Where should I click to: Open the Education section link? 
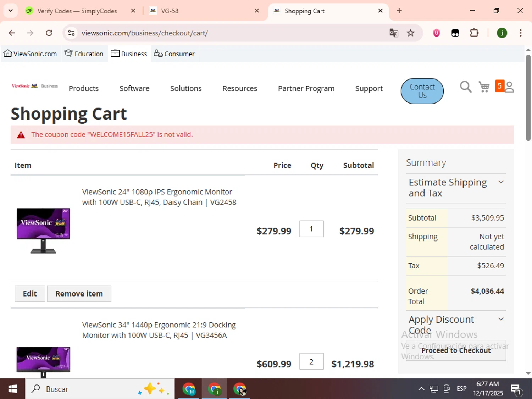84,54
